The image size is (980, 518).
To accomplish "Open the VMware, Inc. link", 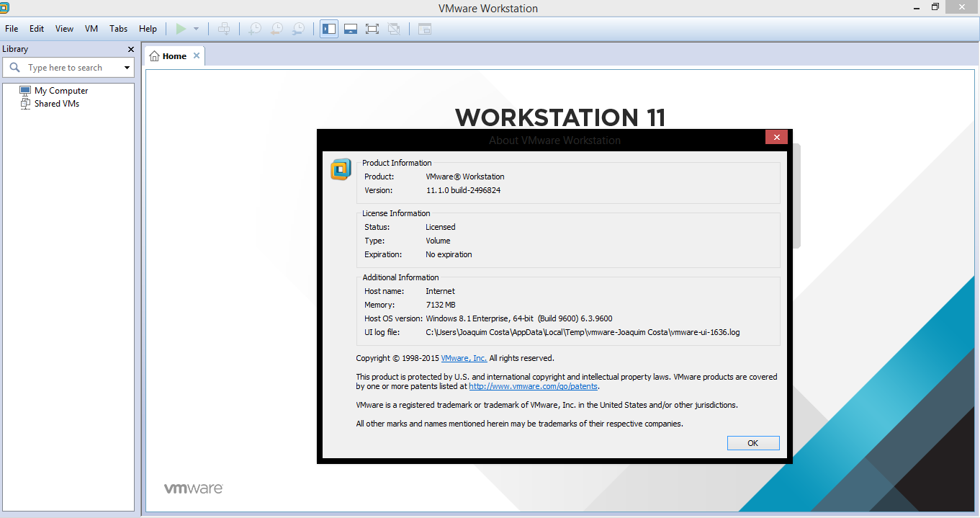I will point(464,358).
